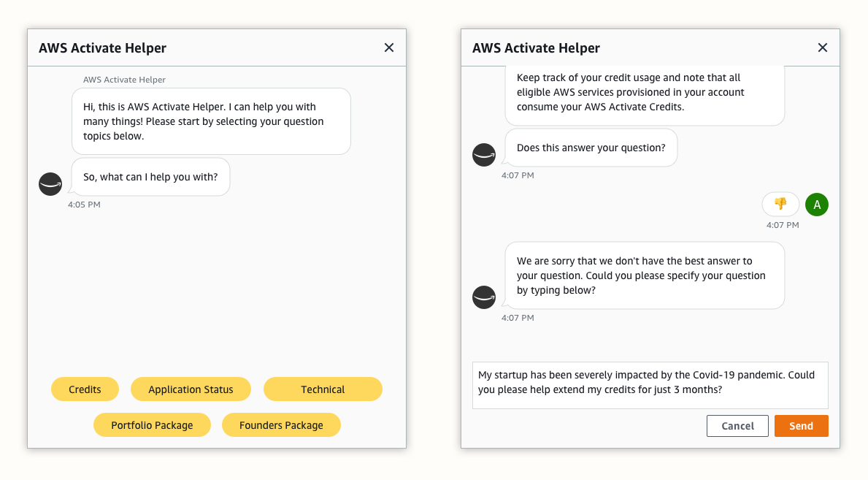This screenshot has height=480, width=868.
Task: Click the AWS Activate Helper bot avatar
Action: [484, 154]
